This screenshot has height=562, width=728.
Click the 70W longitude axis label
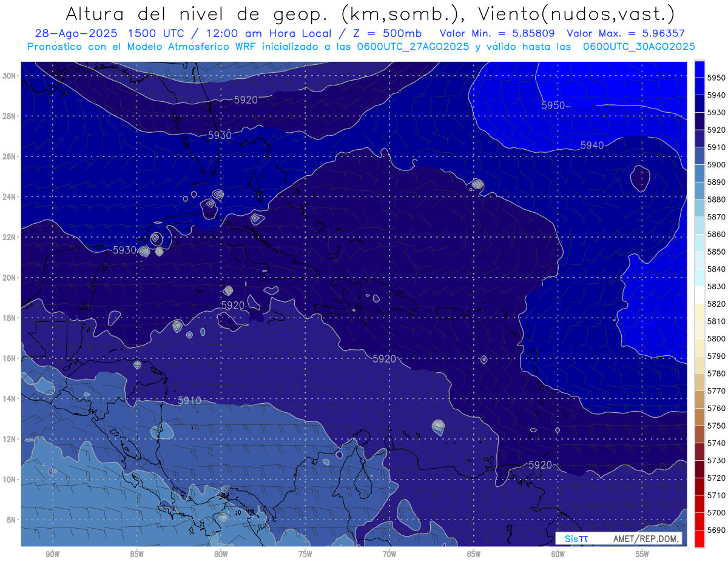(x=389, y=554)
